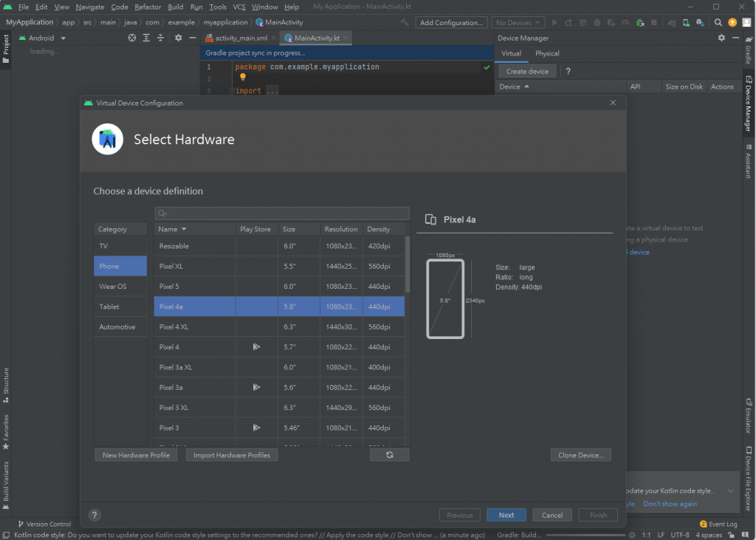Viewport: 756px width, 540px height.
Task: Click the Select Opened File target icon
Action: (131, 38)
